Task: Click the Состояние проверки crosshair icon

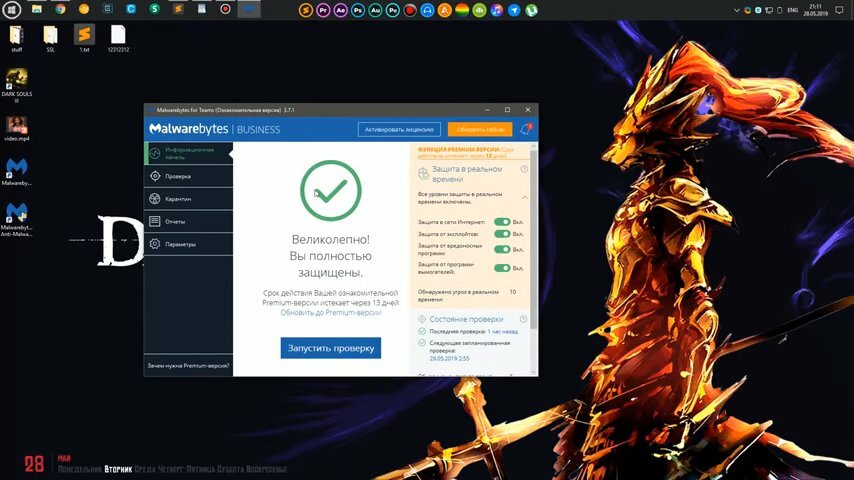Action: [x=422, y=319]
